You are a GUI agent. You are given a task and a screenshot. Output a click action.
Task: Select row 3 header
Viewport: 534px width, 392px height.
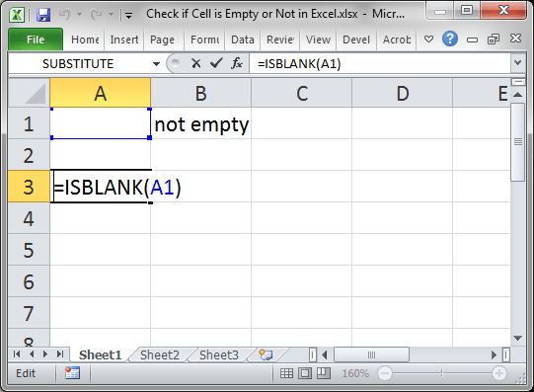[29, 187]
